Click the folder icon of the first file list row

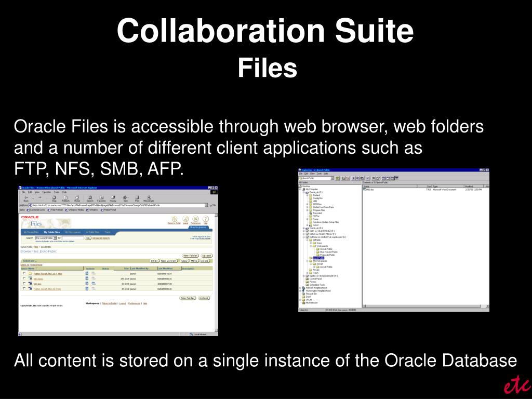pos(30,273)
